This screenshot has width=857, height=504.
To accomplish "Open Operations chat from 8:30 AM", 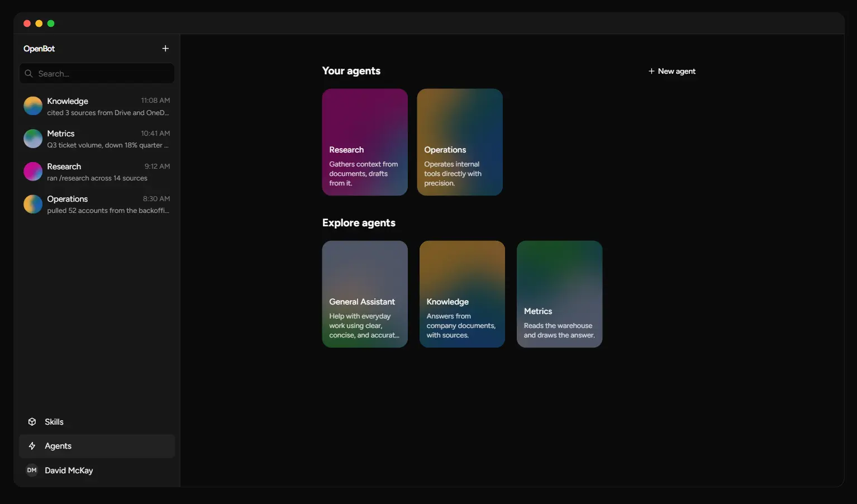I will click(97, 205).
